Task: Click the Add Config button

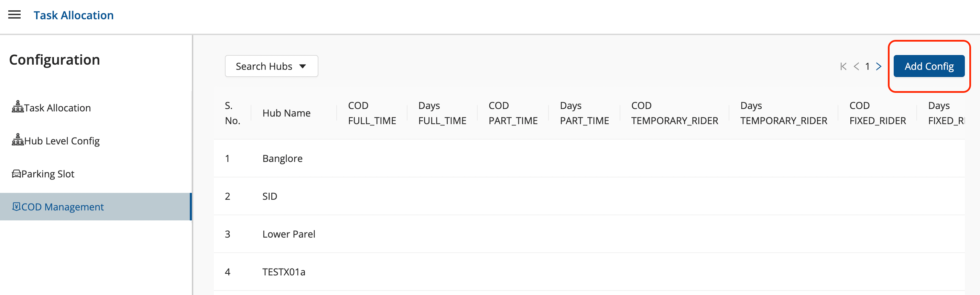Action: pyautogui.click(x=929, y=66)
